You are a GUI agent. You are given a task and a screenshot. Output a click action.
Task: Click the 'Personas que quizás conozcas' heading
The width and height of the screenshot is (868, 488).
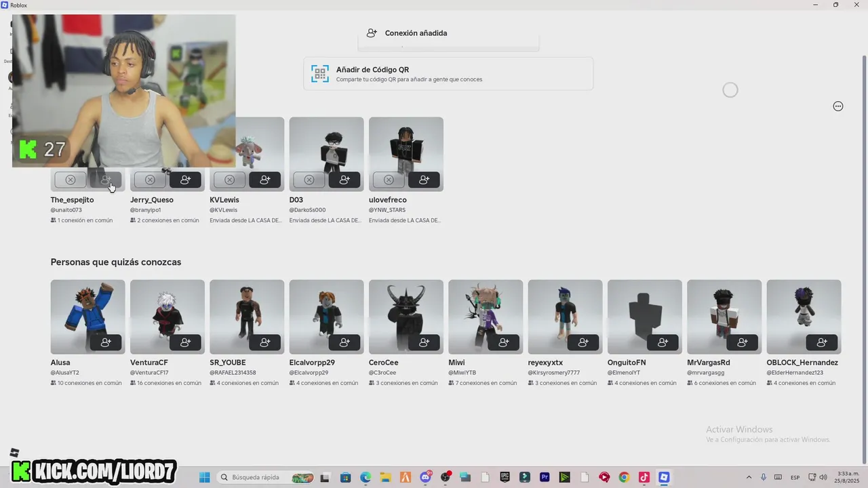tap(116, 262)
